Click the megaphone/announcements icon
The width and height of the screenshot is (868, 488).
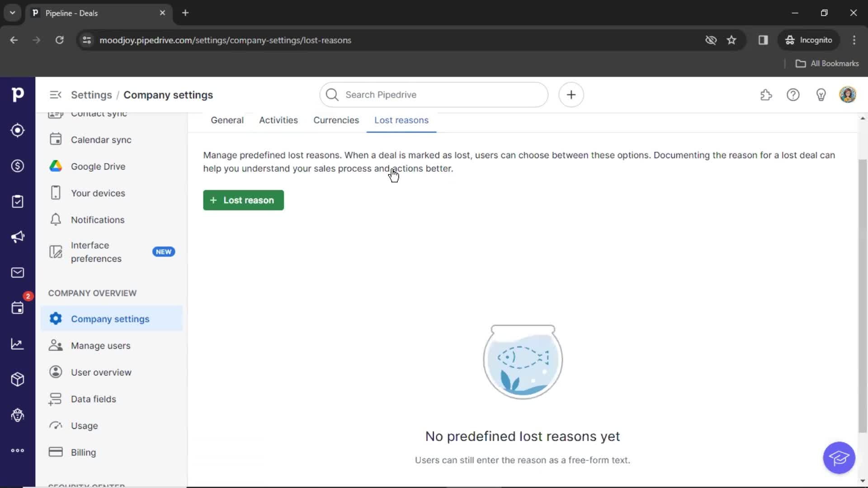coord(17,237)
